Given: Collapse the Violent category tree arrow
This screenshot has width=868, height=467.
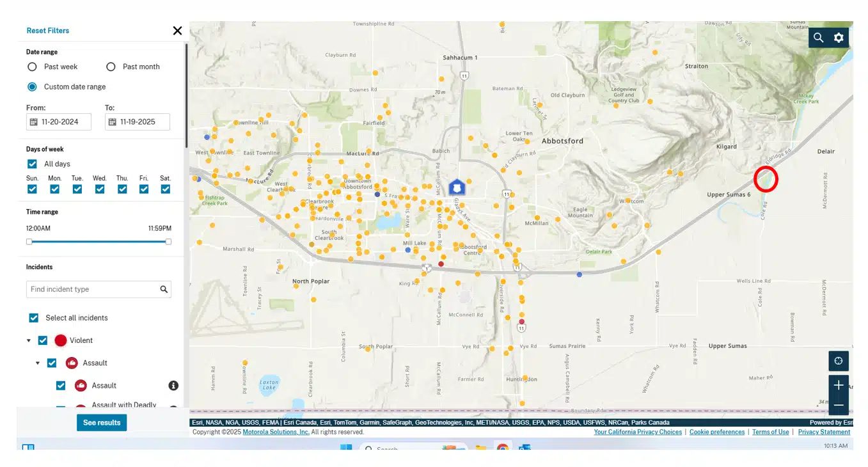Looking at the screenshot, I should pos(28,340).
